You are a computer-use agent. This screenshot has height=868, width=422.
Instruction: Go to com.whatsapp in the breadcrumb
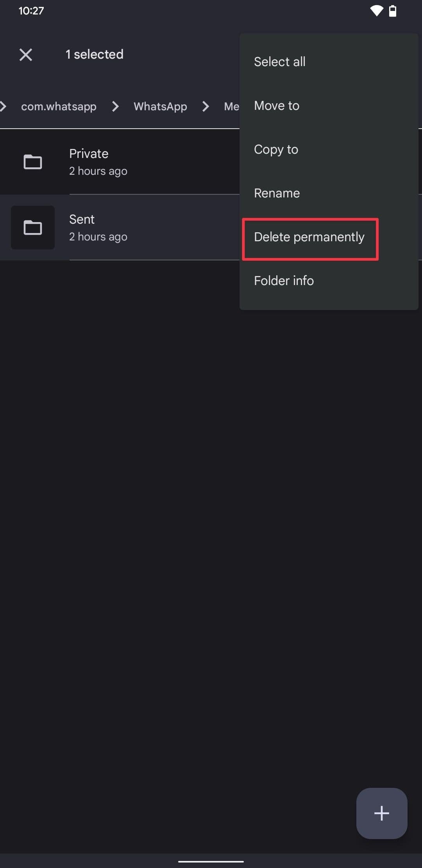[59, 106]
